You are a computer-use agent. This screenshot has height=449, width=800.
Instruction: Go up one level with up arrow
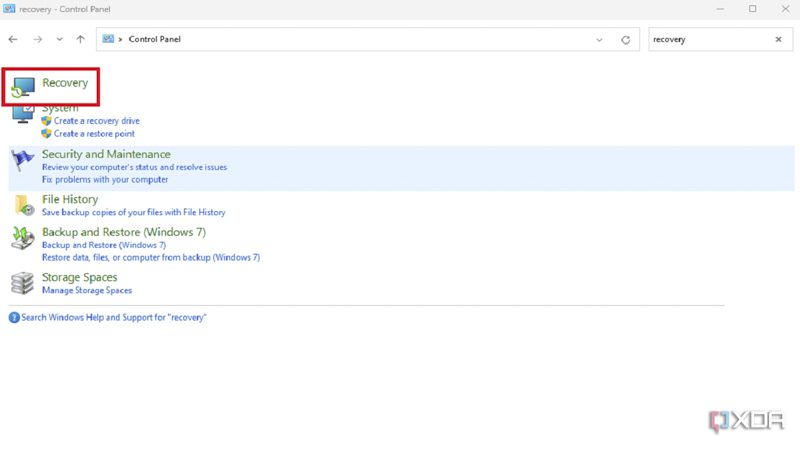pyautogui.click(x=81, y=39)
